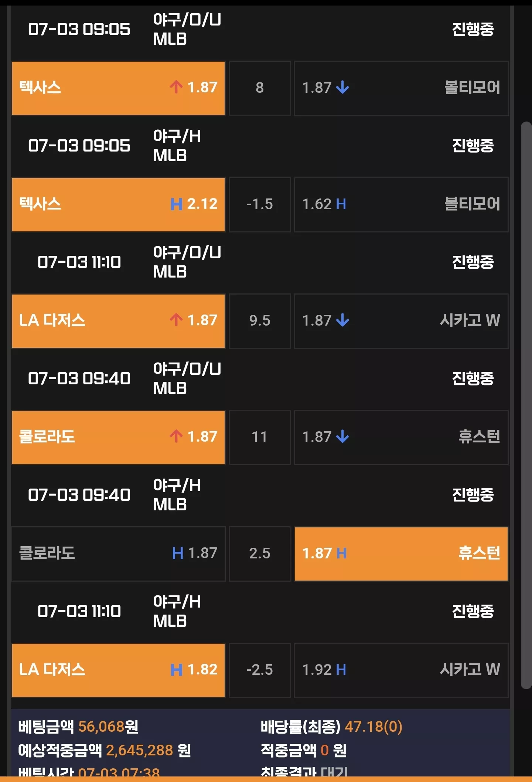Viewport: 532px width, 782px height.
Task: Select 콜로라도 handicap option at 1.87
Action: 118,554
